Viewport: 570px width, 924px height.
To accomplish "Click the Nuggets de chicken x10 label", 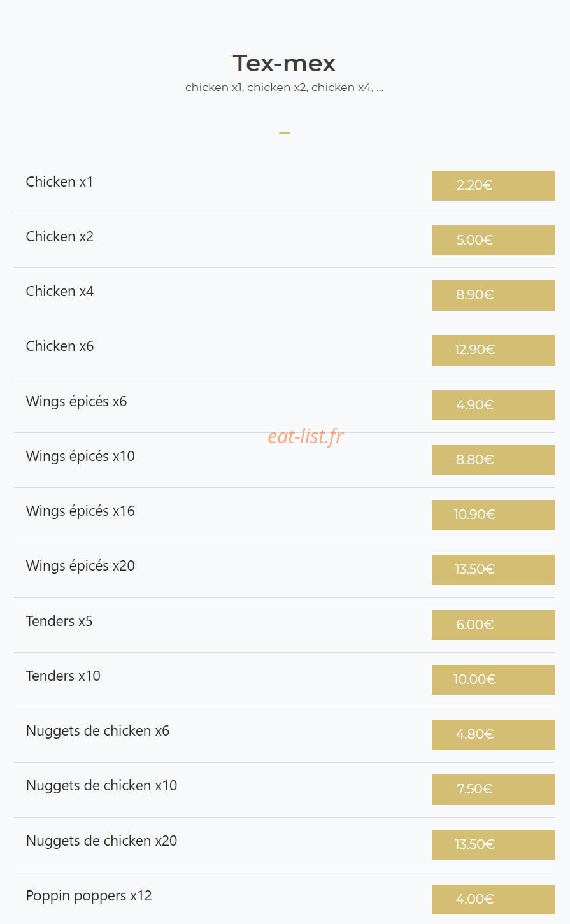I will (102, 786).
